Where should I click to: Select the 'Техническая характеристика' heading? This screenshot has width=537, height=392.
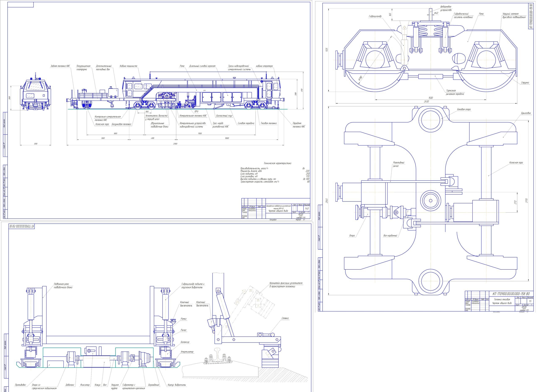[x=277, y=163]
